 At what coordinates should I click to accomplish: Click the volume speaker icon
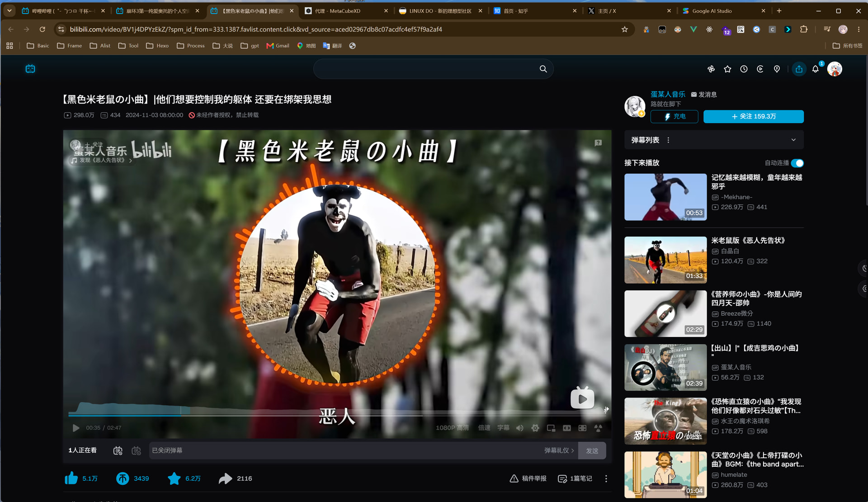pos(520,428)
